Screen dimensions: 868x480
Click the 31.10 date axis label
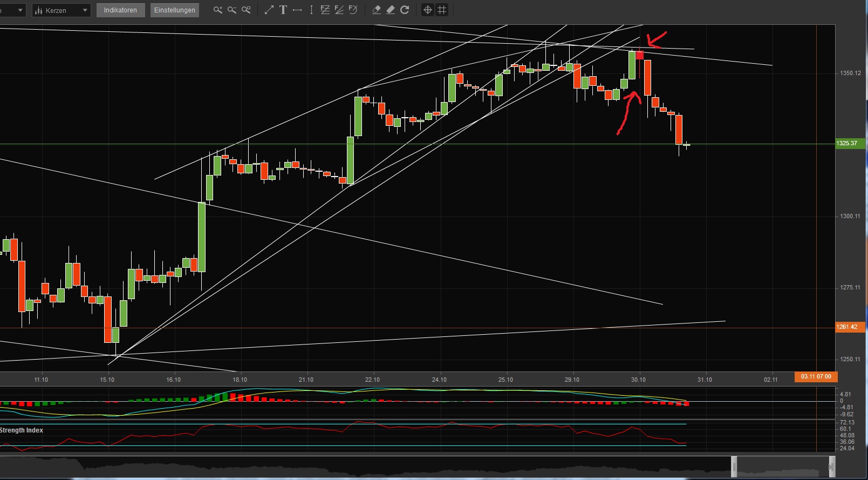click(x=705, y=380)
